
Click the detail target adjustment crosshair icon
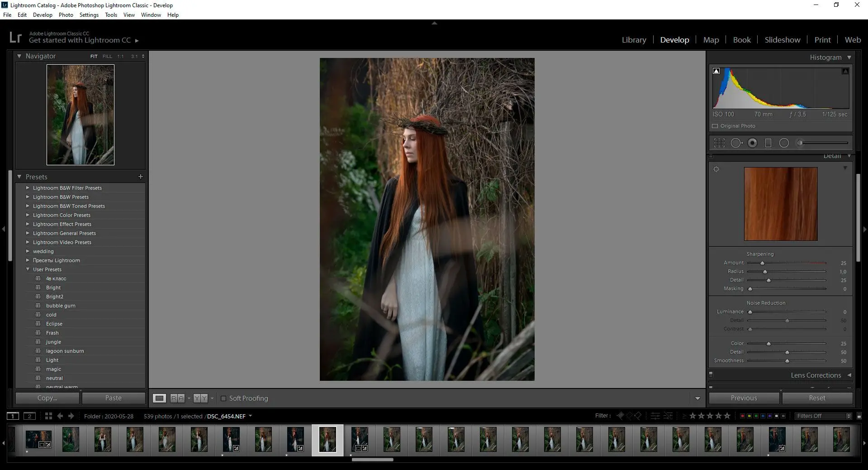(716, 169)
